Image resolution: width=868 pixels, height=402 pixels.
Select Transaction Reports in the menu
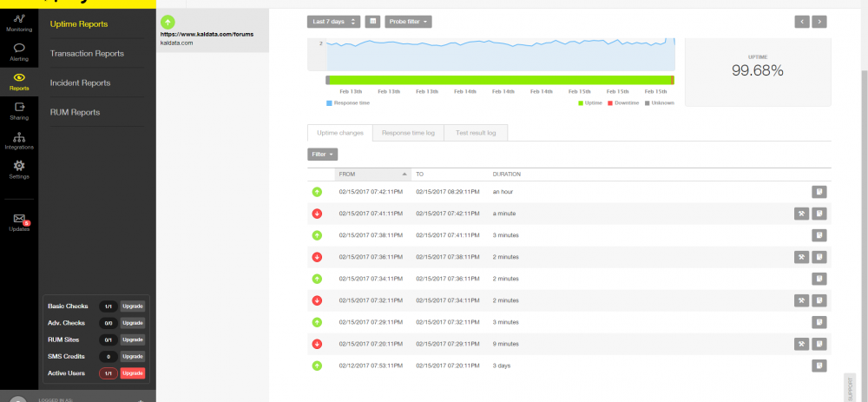[87, 54]
